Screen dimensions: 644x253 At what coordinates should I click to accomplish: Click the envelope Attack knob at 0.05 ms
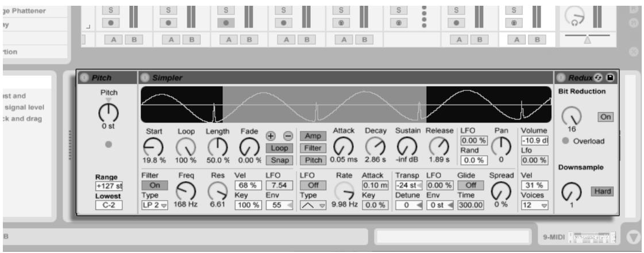342,145
